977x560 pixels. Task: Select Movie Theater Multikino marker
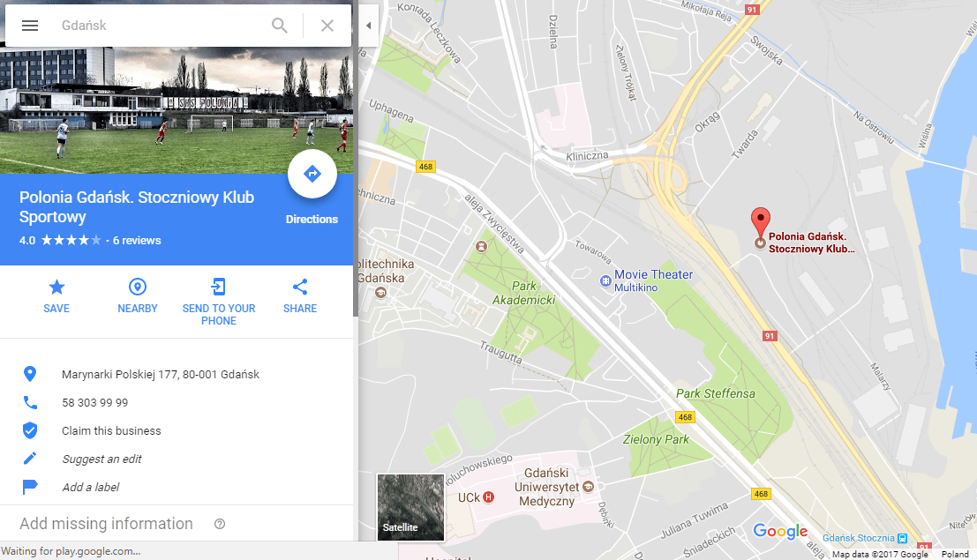646,280
